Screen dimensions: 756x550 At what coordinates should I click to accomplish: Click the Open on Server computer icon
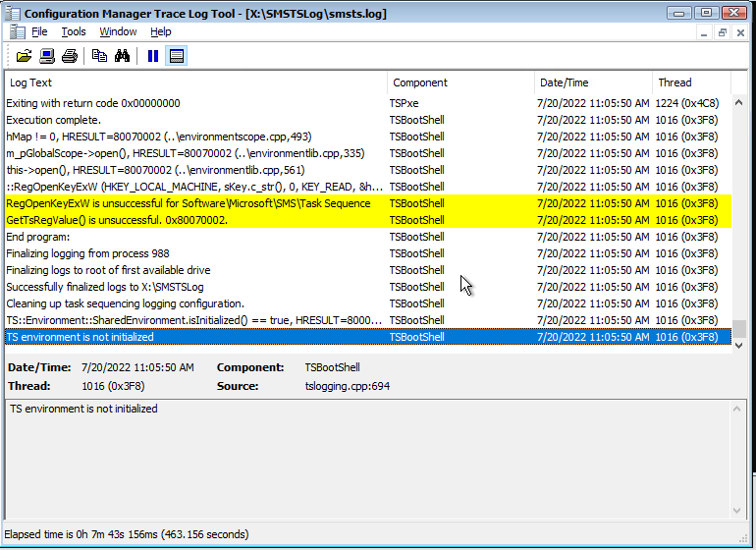click(47, 56)
